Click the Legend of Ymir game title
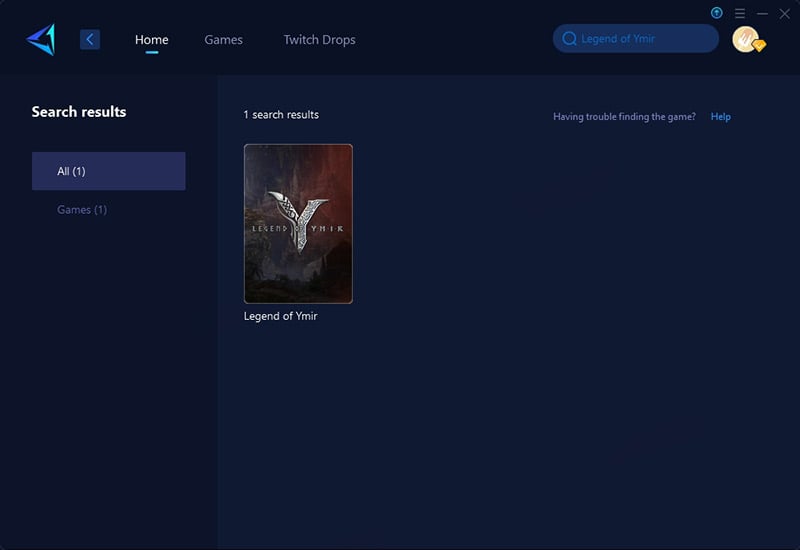The width and height of the screenshot is (800, 550). 281,316
